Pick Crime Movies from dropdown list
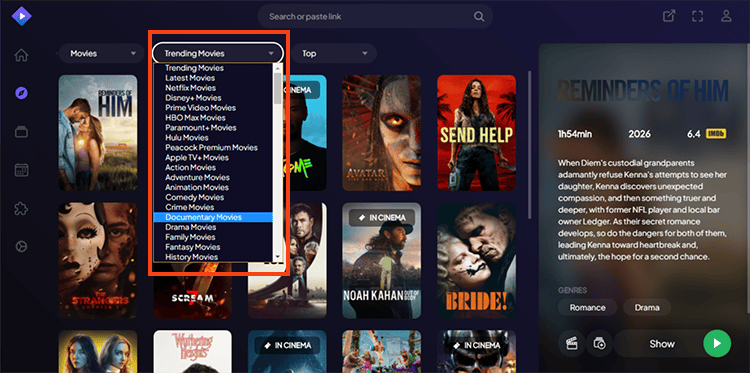The height and width of the screenshot is (373, 750). (x=213, y=207)
